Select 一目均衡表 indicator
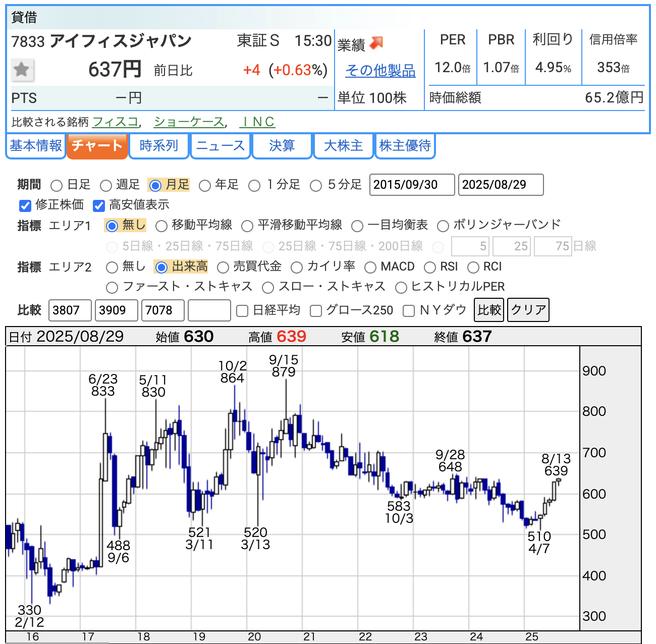656x644 pixels. tap(357, 226)
